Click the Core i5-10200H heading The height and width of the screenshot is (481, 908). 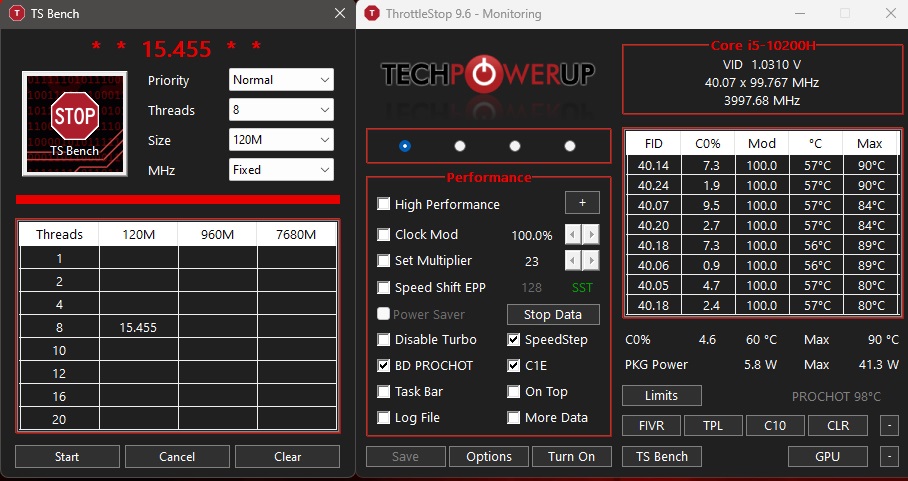[x=763, y=46]
